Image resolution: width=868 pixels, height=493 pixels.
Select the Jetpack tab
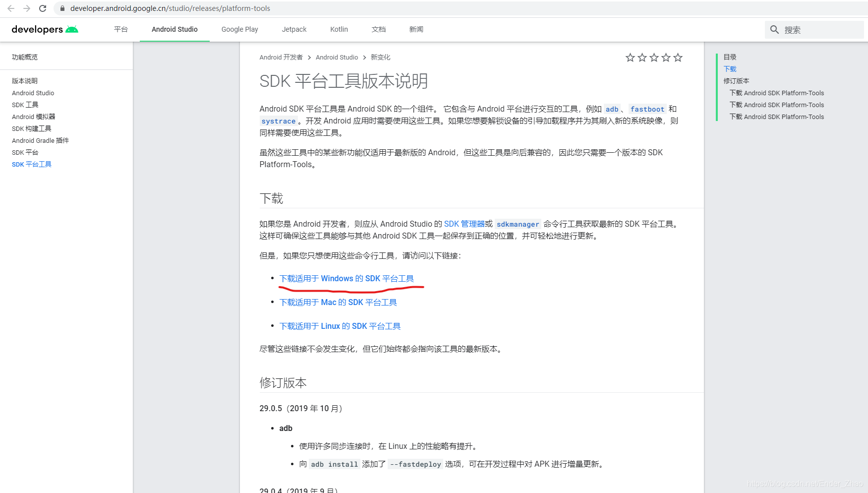point(294,29)
